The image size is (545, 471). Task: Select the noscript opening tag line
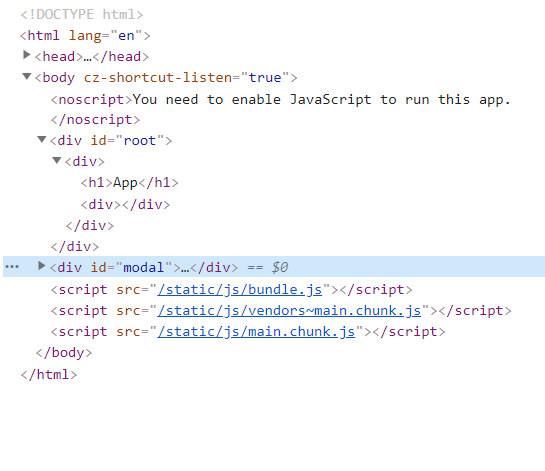[281, 100]
